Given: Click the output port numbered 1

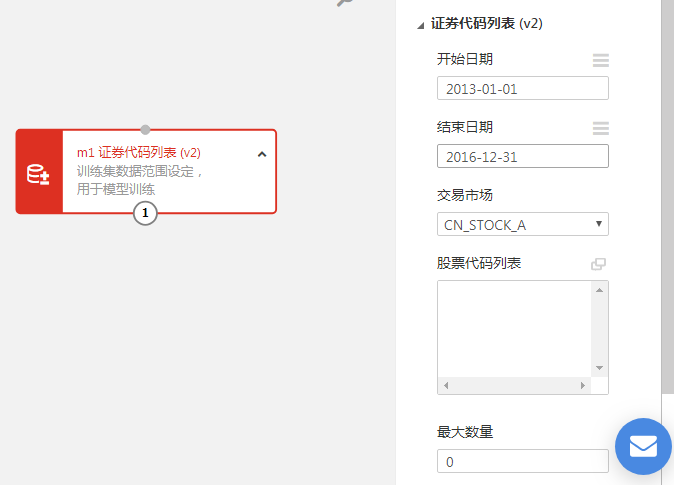Looking at the screenshot, I should point(145,213).
